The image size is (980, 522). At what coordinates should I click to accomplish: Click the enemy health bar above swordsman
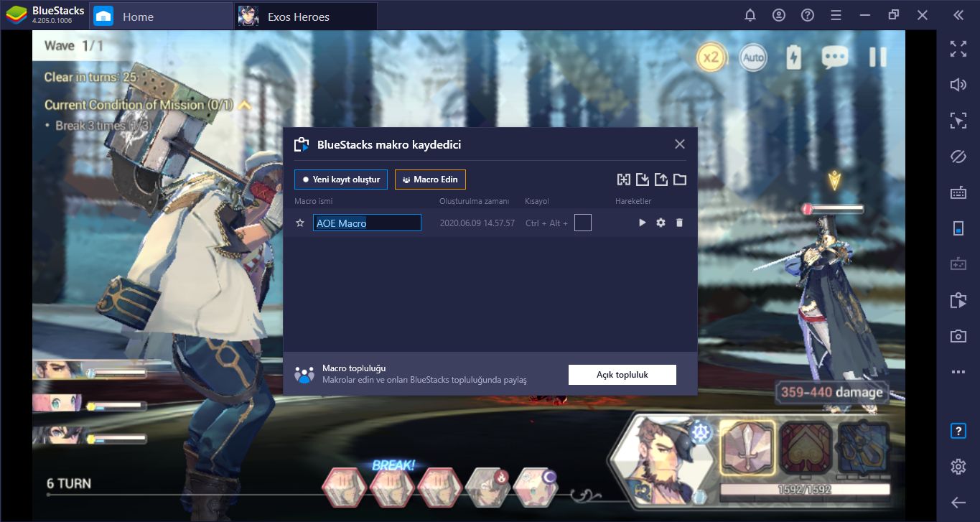[x=833, y=209]
